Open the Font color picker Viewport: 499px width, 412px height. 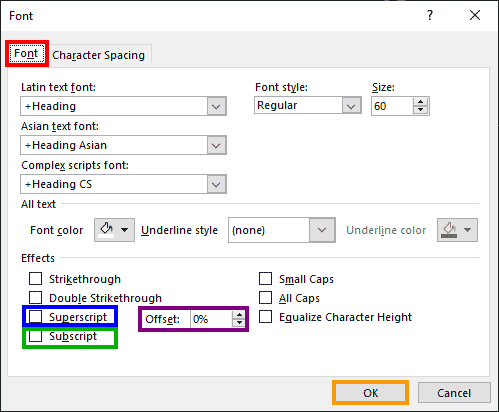point(114,230)
